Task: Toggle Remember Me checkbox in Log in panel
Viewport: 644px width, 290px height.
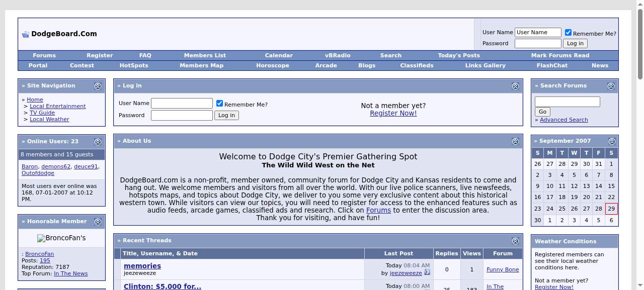Action: (219, 104)
